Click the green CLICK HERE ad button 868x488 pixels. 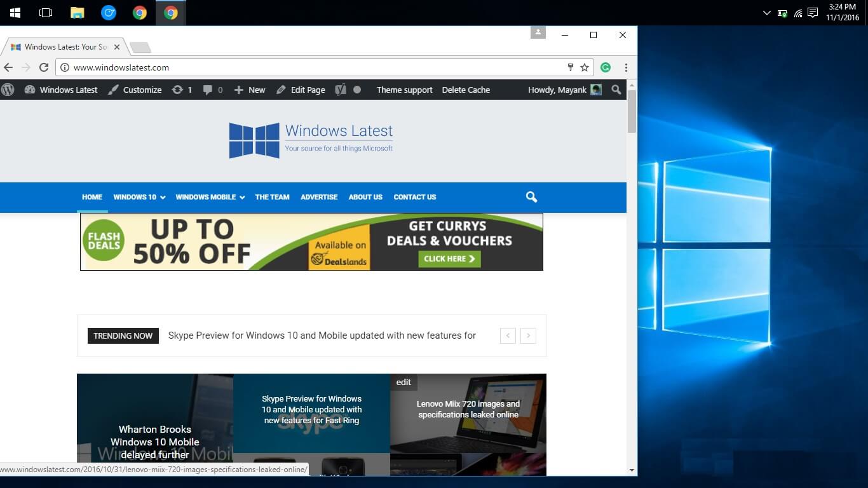click(x=449, y=259)
